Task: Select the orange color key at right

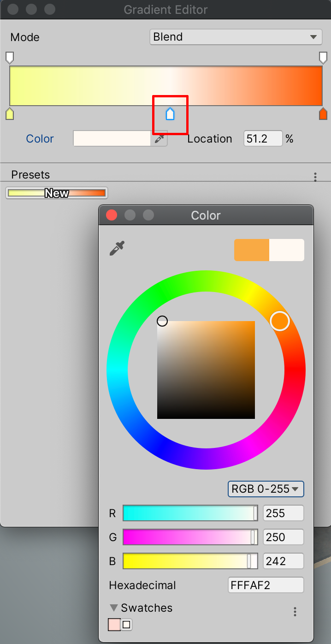Action: tap(323, 114)
